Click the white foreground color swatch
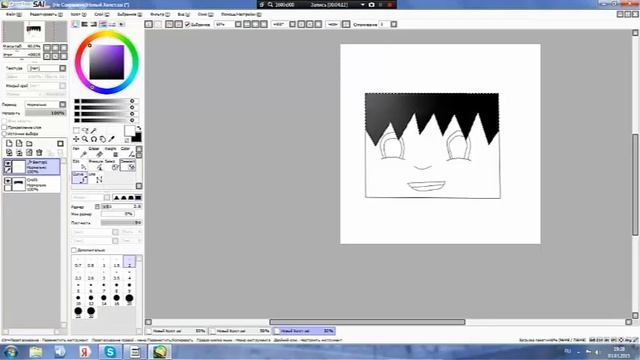The image size is (640, 360). (x=129, y=131)
